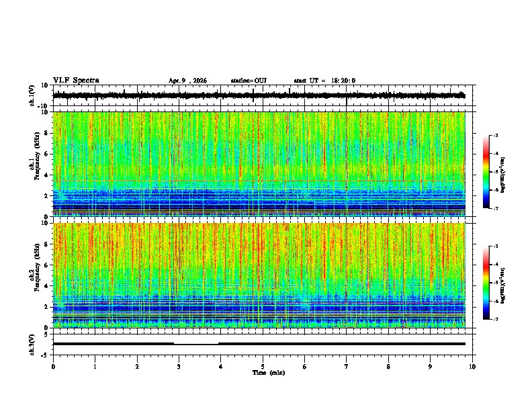Click the log(PSD) label beside the ch.2 color scale
The height and width of the screenshot is (411, 532).
pos(503,285)
